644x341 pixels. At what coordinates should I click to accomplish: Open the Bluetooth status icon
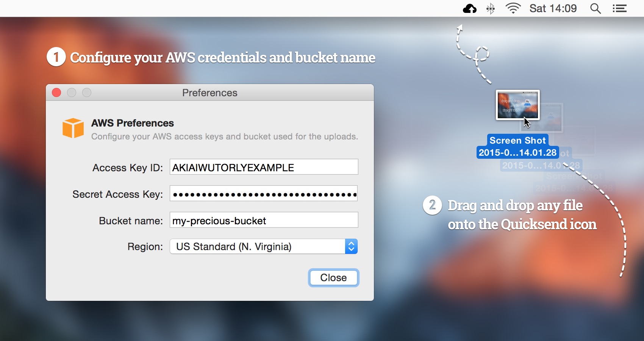click(491, 8)
